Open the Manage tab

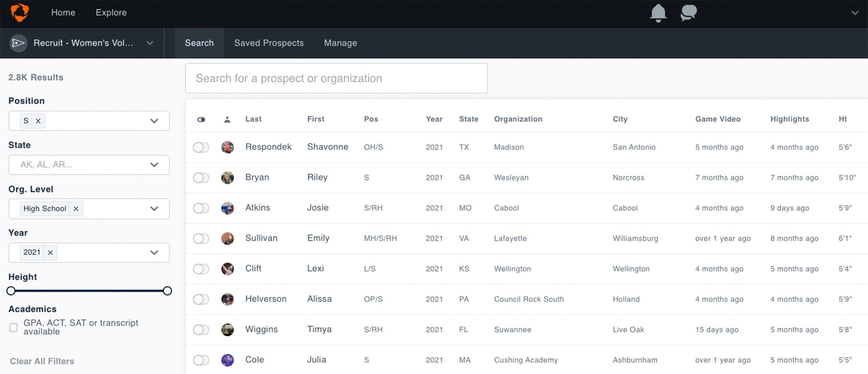coord(340,43)
